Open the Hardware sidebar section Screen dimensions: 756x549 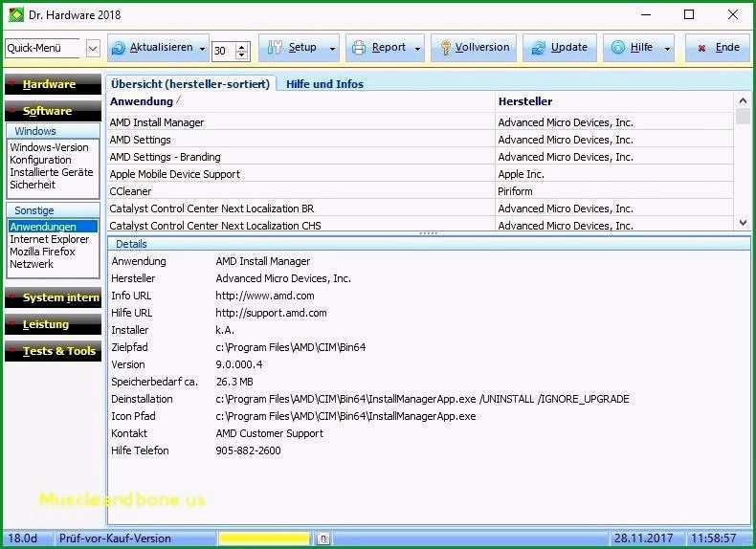[53, 84]
